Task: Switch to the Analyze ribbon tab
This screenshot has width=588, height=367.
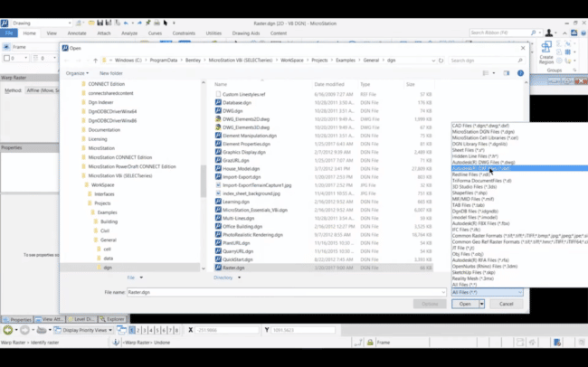Action: tap(129, 33)
